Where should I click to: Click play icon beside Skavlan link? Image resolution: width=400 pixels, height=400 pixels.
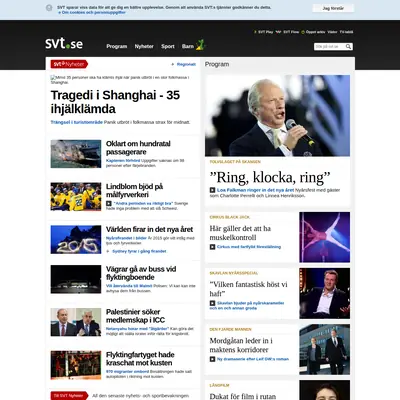tap(212, 303)
